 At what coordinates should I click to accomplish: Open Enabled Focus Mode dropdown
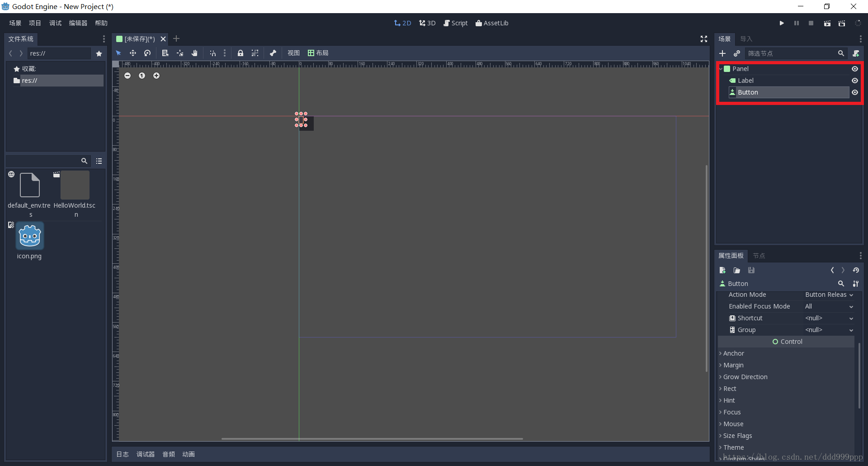click(829, 306)
